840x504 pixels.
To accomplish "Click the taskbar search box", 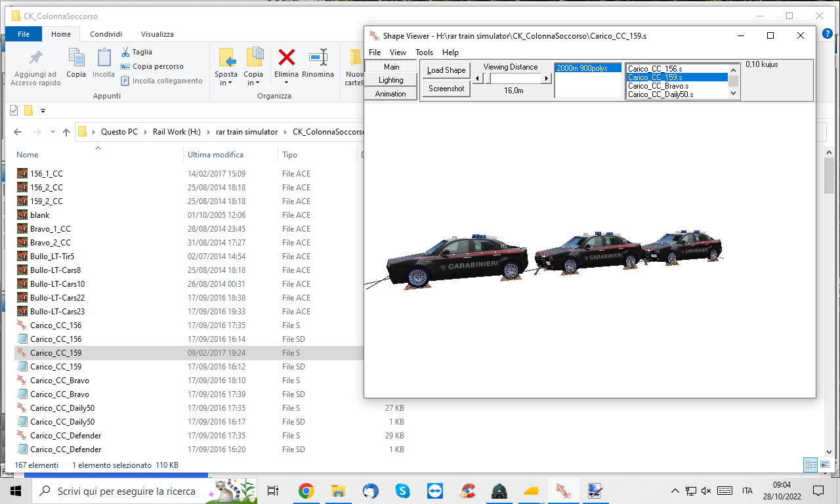I will tap(146, 491).
